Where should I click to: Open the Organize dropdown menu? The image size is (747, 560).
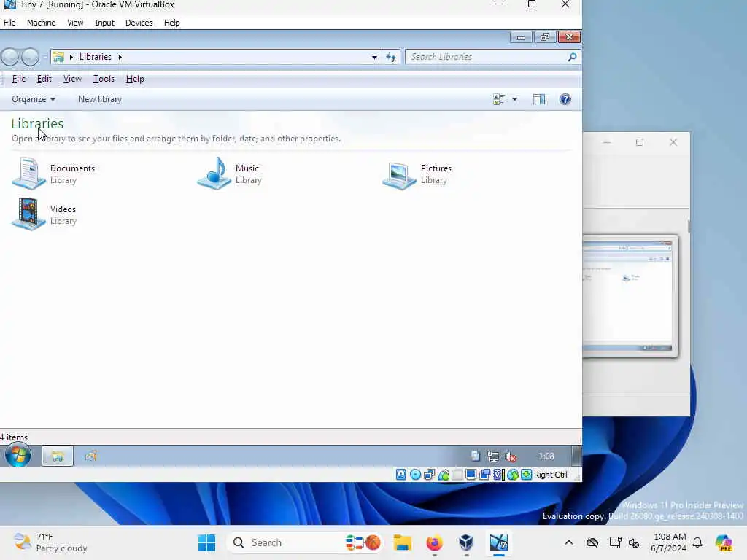pos(34,99)
